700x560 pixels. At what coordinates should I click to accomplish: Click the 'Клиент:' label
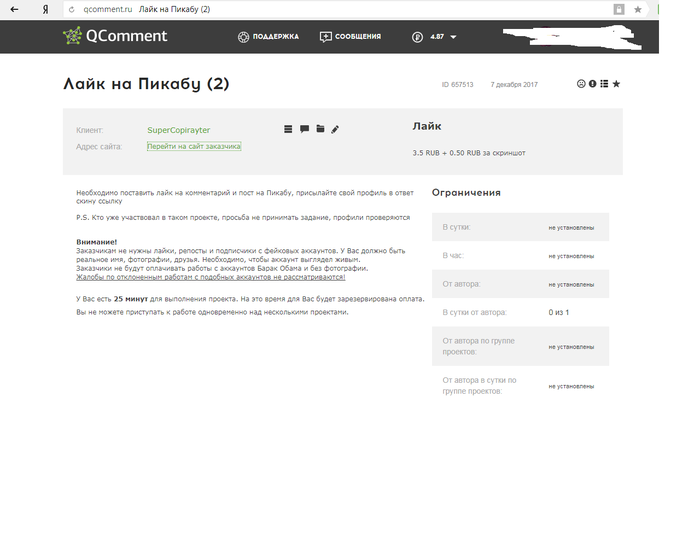[89, 130]
